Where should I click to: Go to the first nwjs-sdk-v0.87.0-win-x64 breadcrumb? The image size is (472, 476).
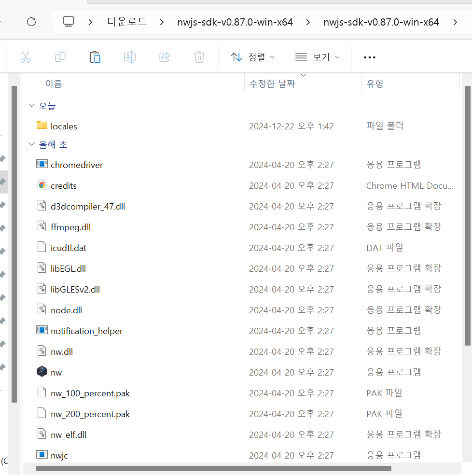pos(235,22)
